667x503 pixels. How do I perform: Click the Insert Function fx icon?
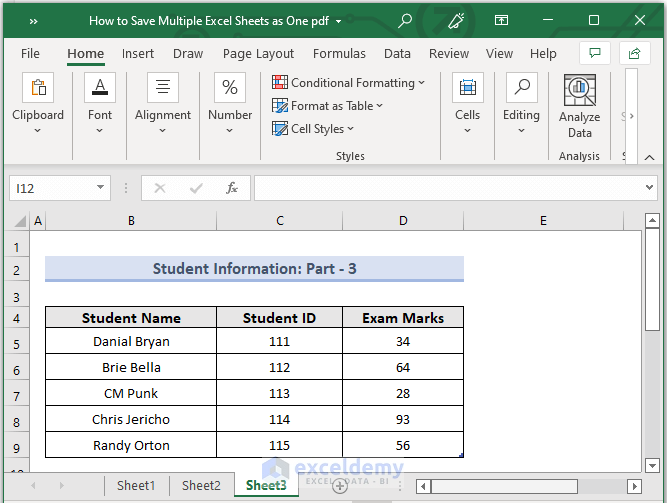(x=231, y=188)
